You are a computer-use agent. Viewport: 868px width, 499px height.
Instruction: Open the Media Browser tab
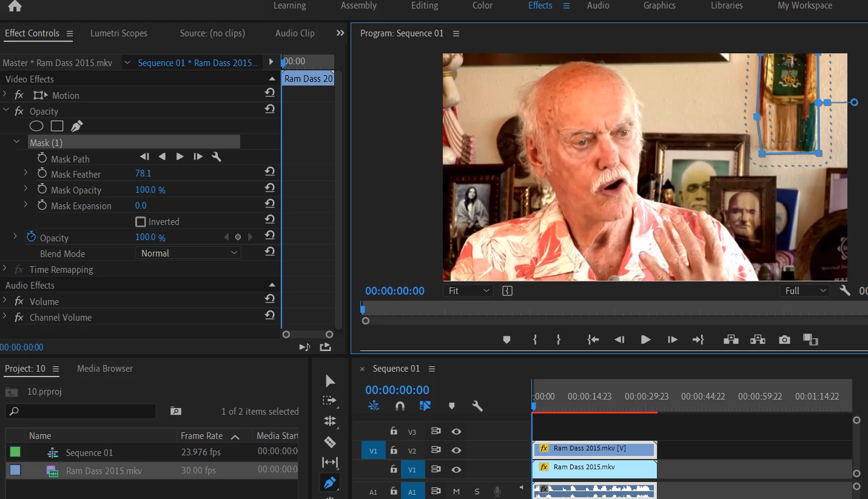[x=105, y=368]
